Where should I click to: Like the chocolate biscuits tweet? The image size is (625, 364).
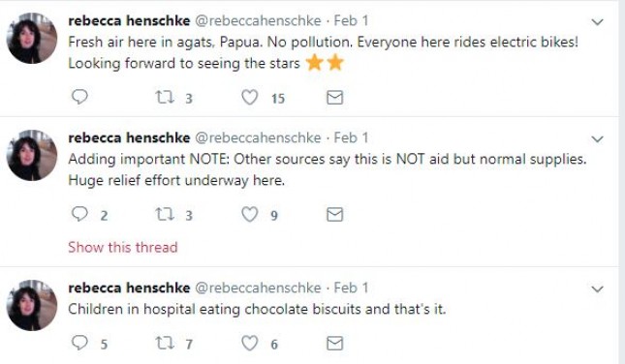[x=250, y=344]
